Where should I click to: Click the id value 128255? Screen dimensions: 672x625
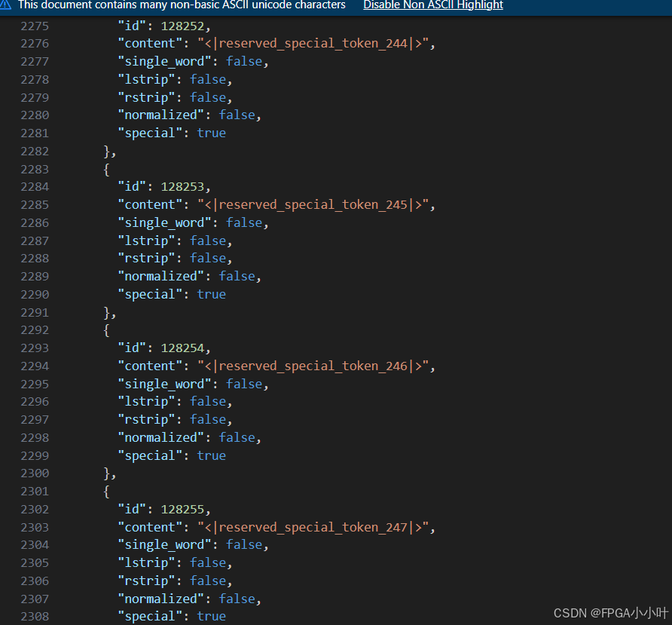(x=183, y=509)
